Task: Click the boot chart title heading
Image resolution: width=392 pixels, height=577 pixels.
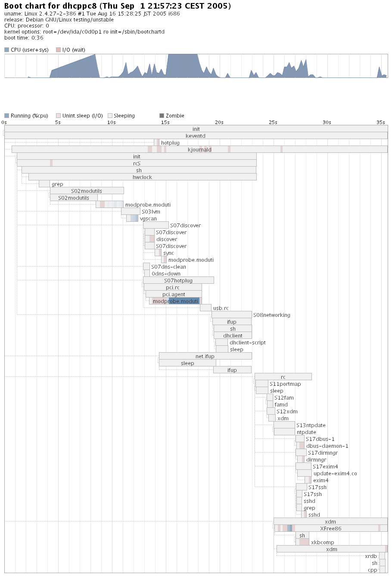Action: pyautogui.click(x=117, y=6)
